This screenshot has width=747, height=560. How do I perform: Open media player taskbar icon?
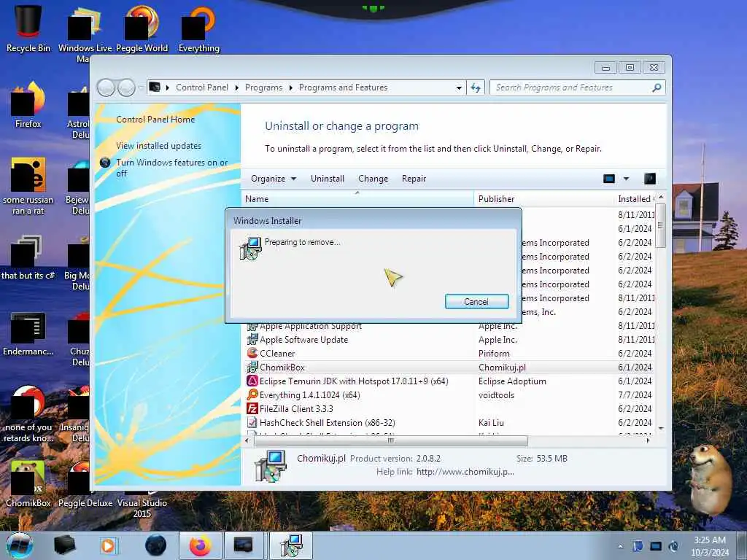click(108, 545)
